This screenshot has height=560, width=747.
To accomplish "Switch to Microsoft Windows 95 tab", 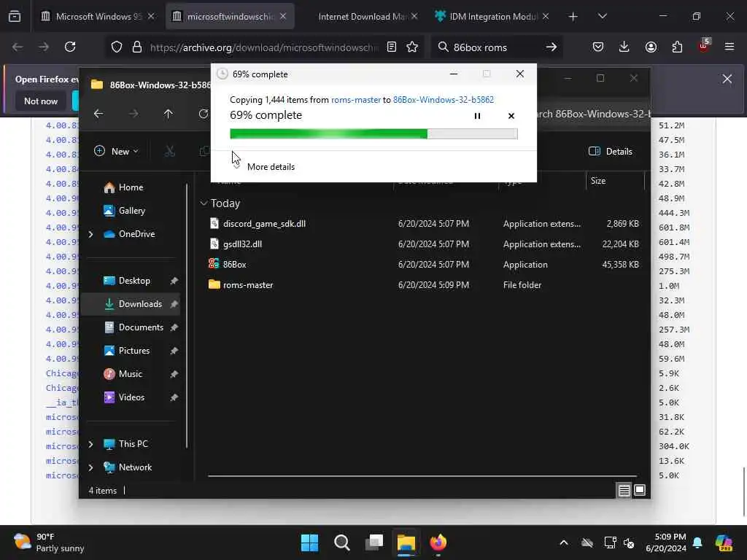I will tap(98, 16).
